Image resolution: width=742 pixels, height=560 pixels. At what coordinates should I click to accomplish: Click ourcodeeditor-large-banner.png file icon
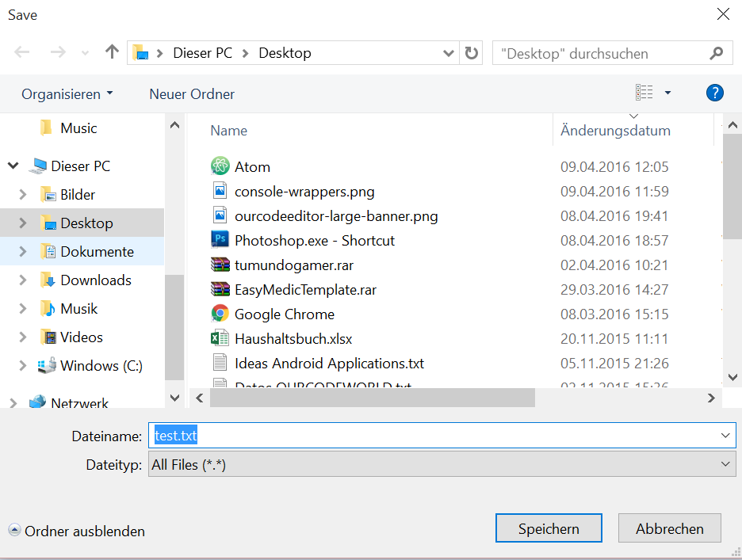pos(220,215)
